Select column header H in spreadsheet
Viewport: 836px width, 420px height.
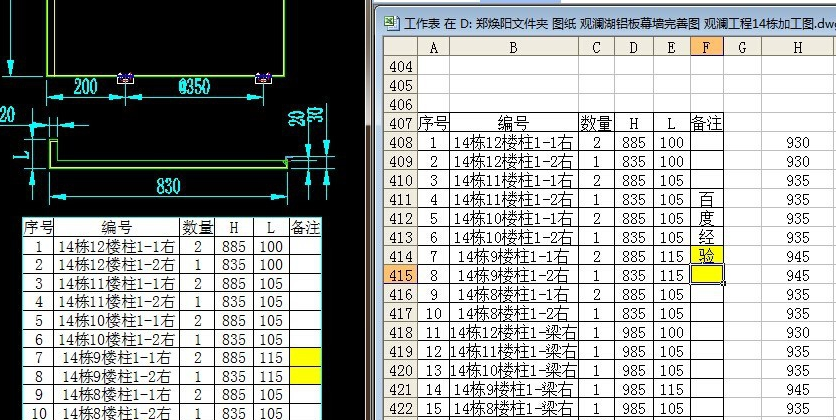pyautogui.click(x=797, y=47)
